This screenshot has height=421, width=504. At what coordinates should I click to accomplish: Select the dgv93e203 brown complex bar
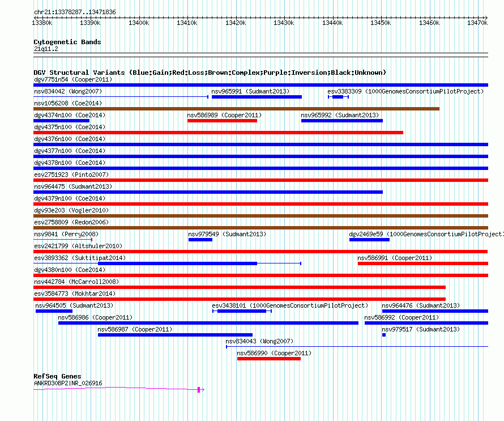click(260, 216)
